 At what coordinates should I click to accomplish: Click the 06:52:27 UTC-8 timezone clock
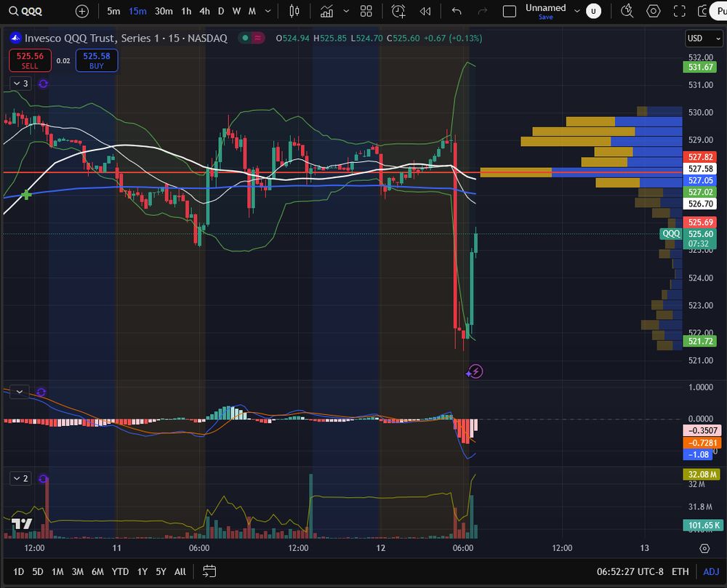[630, 572]
